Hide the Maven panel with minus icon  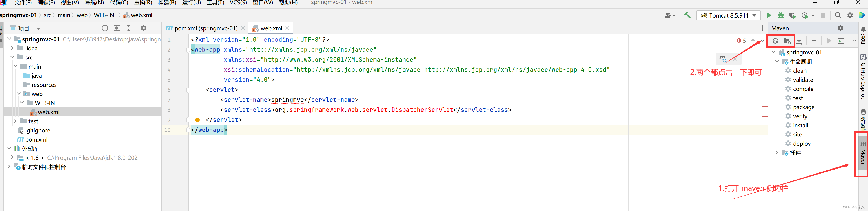(x=852, y=28)
